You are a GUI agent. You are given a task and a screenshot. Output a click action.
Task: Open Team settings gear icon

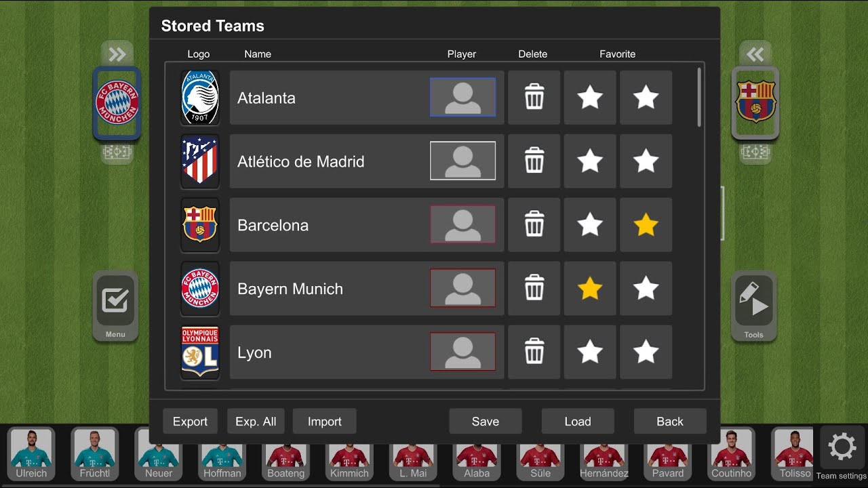pos(842,453)
